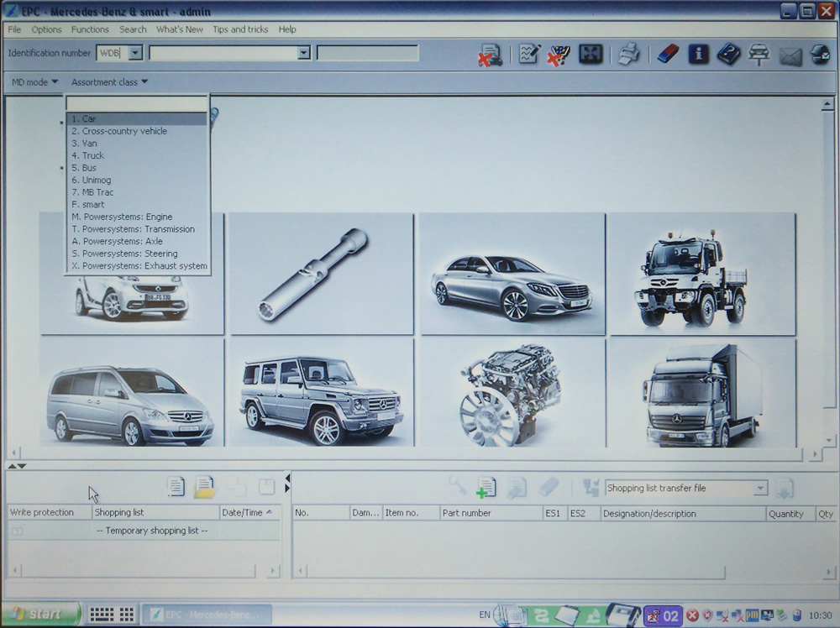
Task: Toggle write protection checkbox for temporary list
Action: [18, 531]
